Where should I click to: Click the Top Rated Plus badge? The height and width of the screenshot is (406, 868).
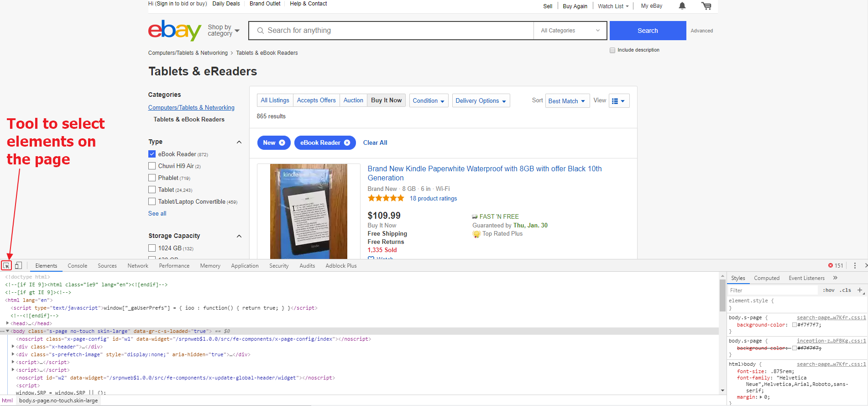point(497,234)
